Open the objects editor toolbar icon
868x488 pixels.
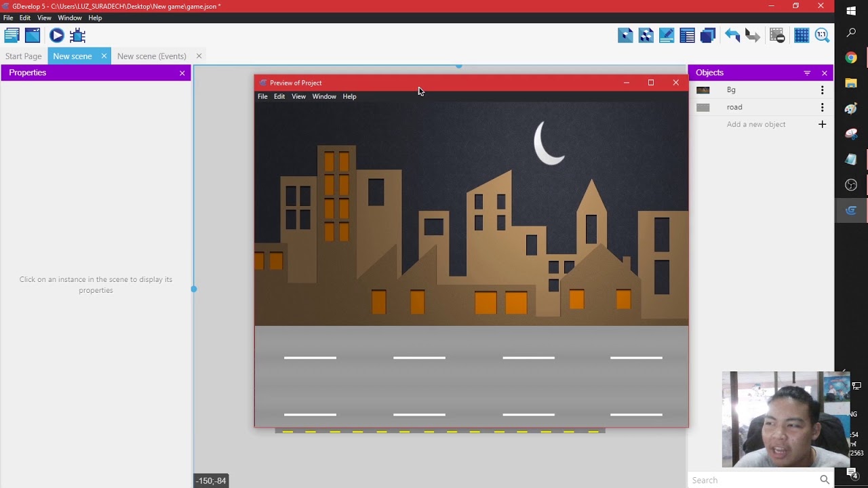click(x=625, y=35)
